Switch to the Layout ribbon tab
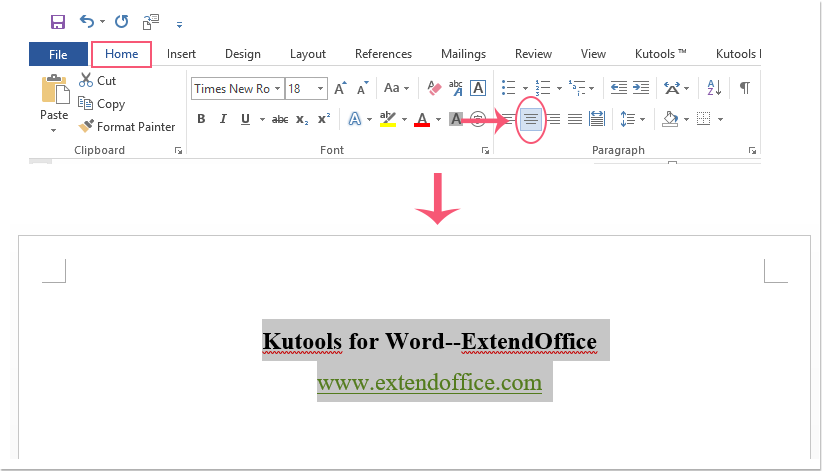Screen dimensions: 822x471 tap(308, 54)
